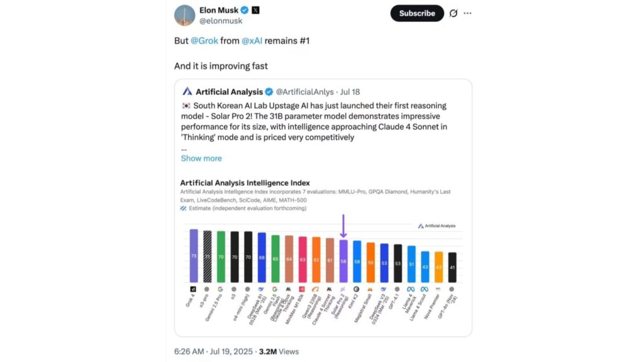Open the Grok icon next to Subscribe
The image size is (644, 362).
click(x=453, y=13)
